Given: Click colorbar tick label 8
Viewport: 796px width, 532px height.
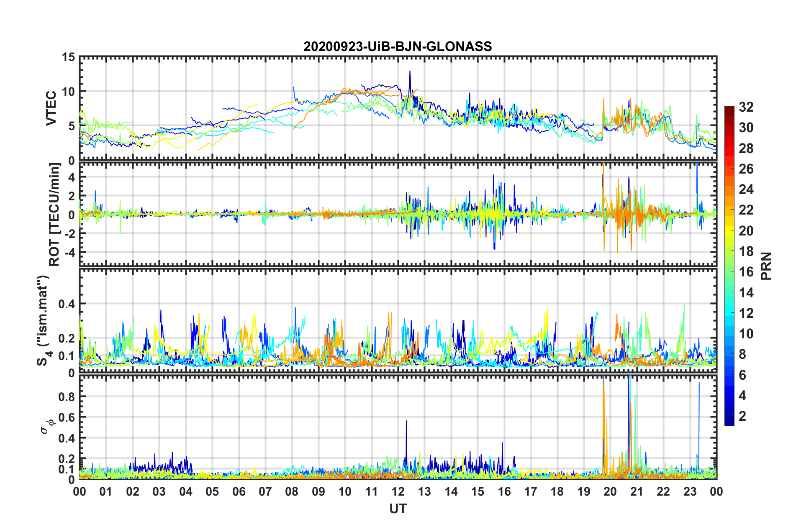Looking at the screenshot, I should 742,354.
